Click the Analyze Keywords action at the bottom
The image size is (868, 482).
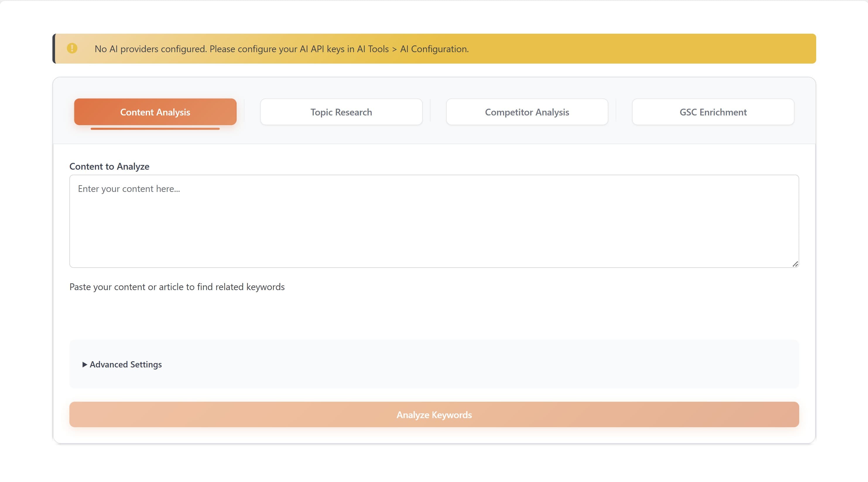(434, 415)
